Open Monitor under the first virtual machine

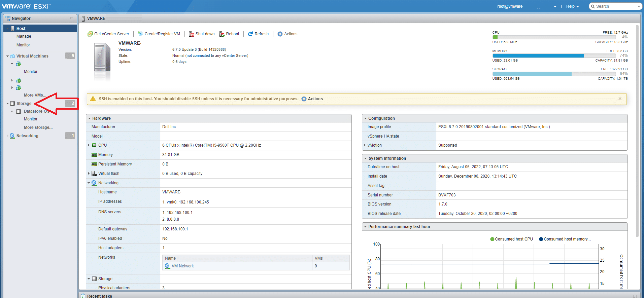coord(31,72)
